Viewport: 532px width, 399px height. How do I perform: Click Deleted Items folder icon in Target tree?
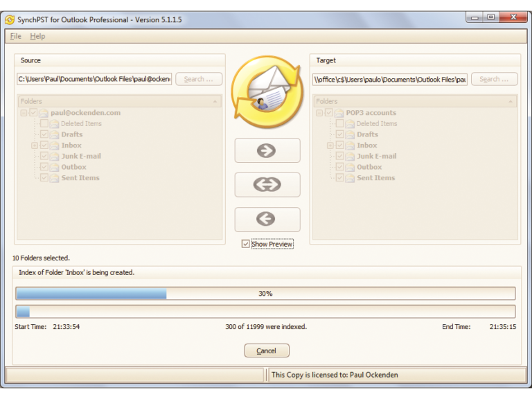350,124
